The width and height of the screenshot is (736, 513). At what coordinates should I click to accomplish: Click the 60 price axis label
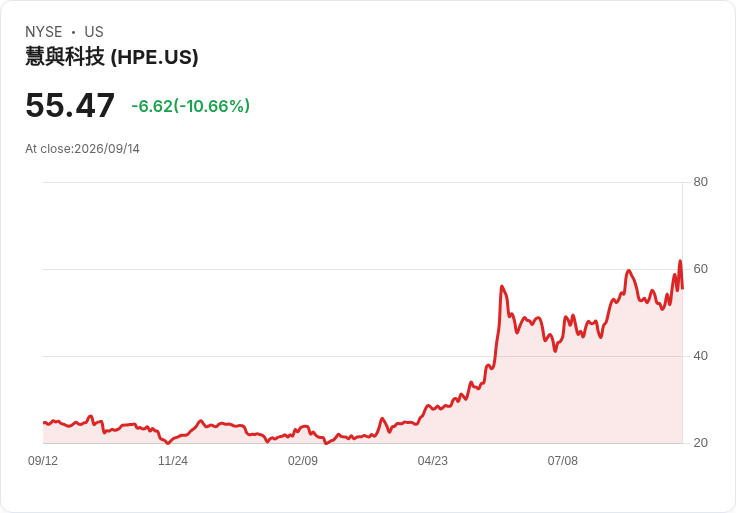[700, 269]
